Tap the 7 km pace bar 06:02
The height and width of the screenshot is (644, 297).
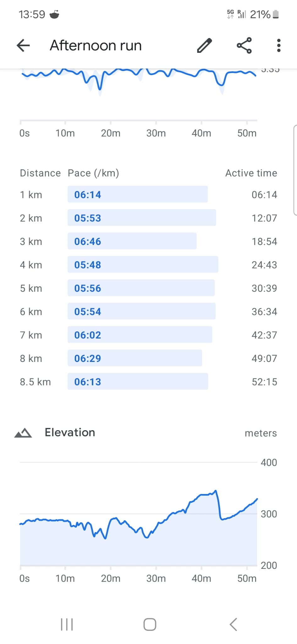click(140, 335)
